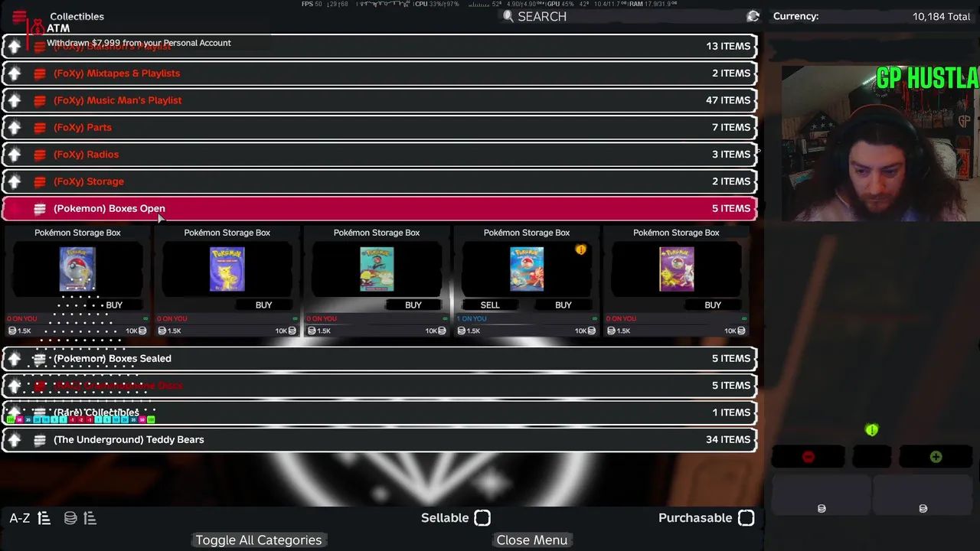Select the teal storage box thumbnail
The height and width of the screenshot is (551, 980).
coord(377,269)
